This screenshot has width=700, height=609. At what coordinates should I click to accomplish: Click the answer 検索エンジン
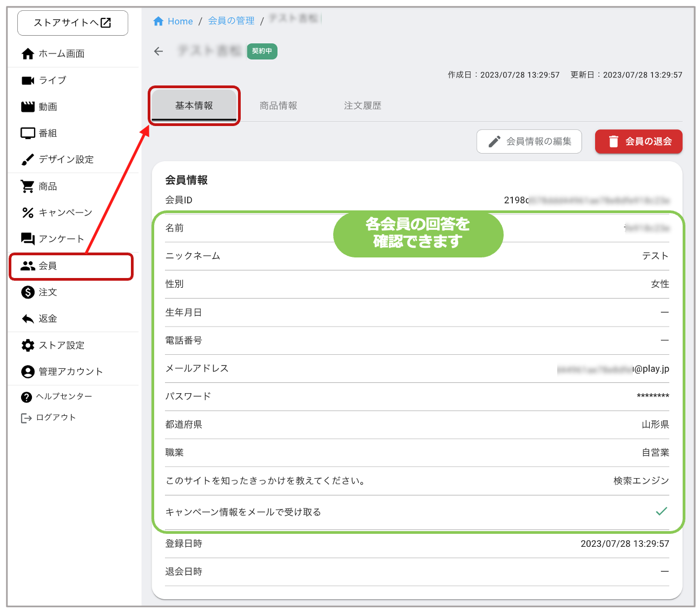click(642, 481)
